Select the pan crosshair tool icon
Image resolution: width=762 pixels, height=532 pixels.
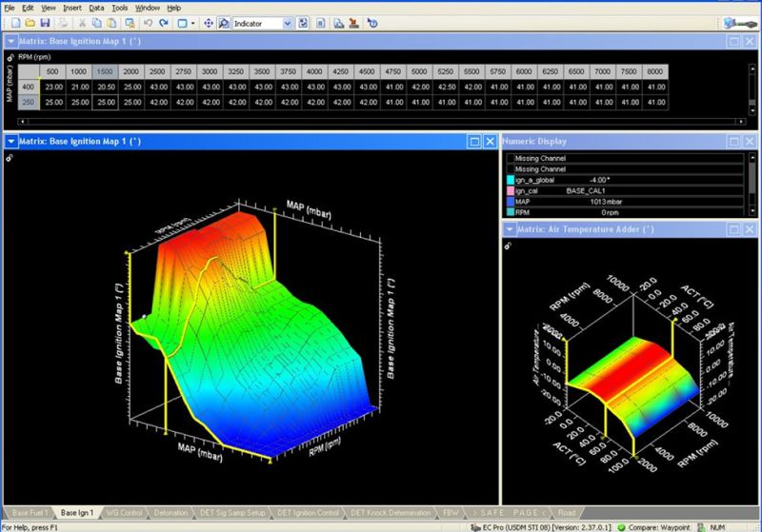click(209, 22)
